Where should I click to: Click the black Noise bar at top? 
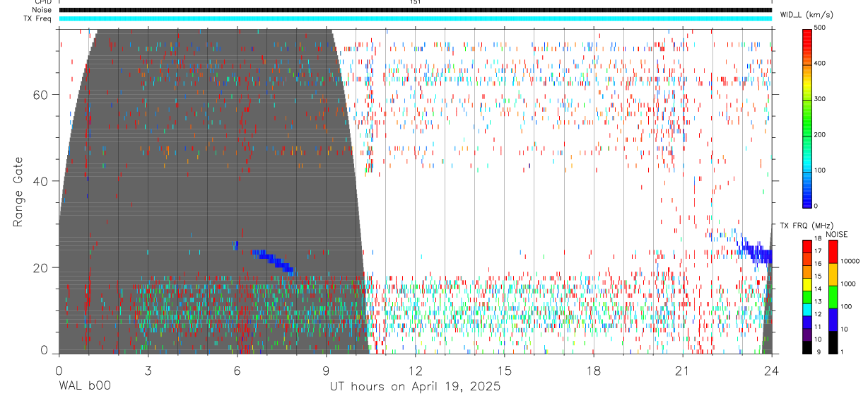(415, 10)
